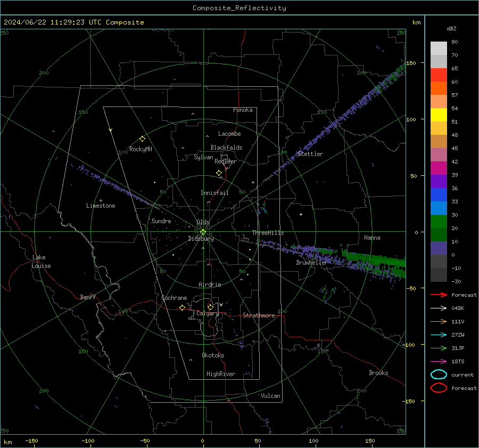Click the royal blue 36 dBZ swatch
The width and height of the screenshot is (479, 448).
(439, 194)
